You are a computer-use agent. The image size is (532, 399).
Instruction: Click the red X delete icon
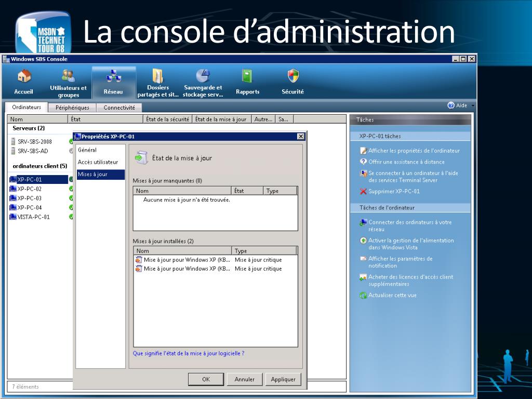363,191
